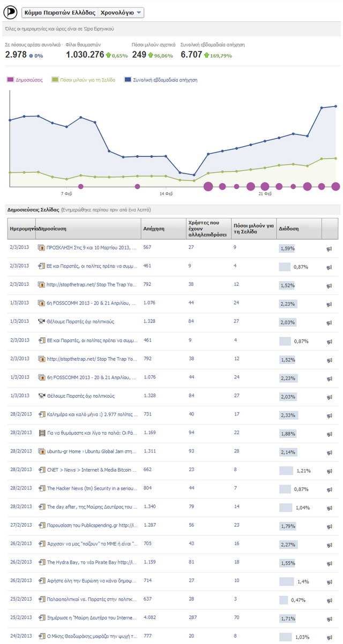The height and width of the screenshot is (644, 343).
Task: Click the post type icon beside ubuntu-gr Home
Action: 42,452
